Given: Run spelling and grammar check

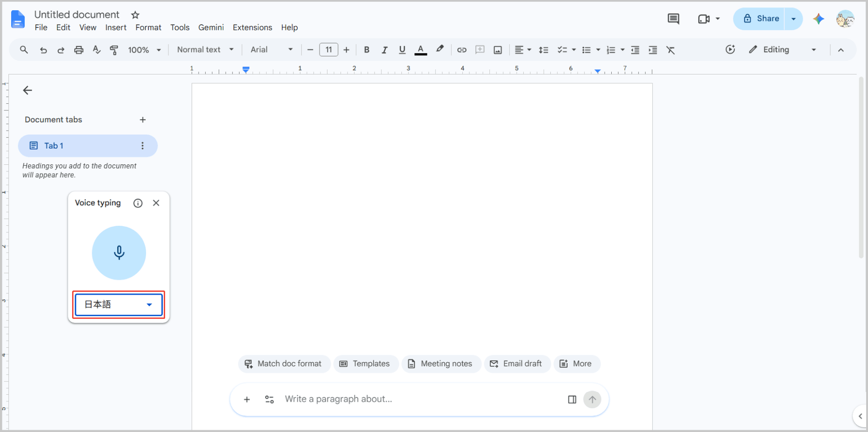Looking at the screenshot, I should coord(96,50).
